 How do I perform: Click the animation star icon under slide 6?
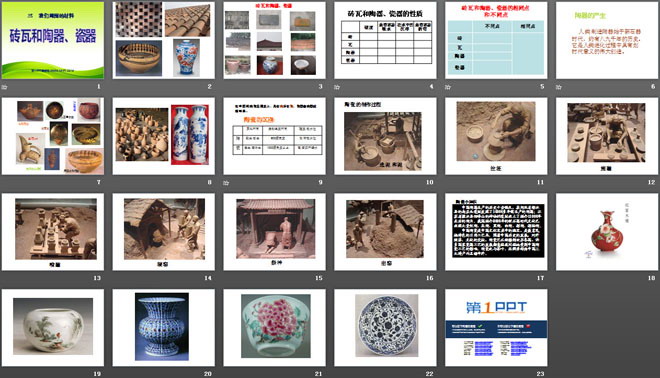pyautogui.click(x=559, y=87)
